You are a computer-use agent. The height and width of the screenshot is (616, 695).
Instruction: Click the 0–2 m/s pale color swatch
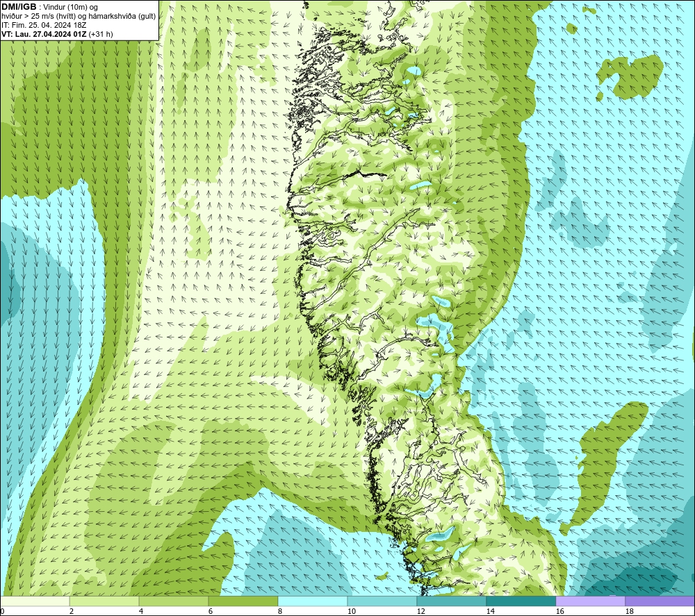click(35, 601)
